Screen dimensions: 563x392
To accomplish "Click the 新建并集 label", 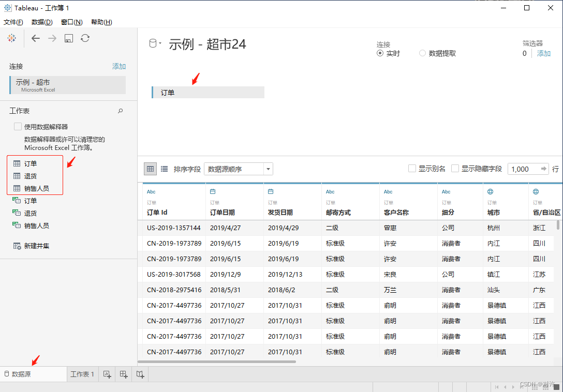I will pyautogui.click(x=37, y=246).
